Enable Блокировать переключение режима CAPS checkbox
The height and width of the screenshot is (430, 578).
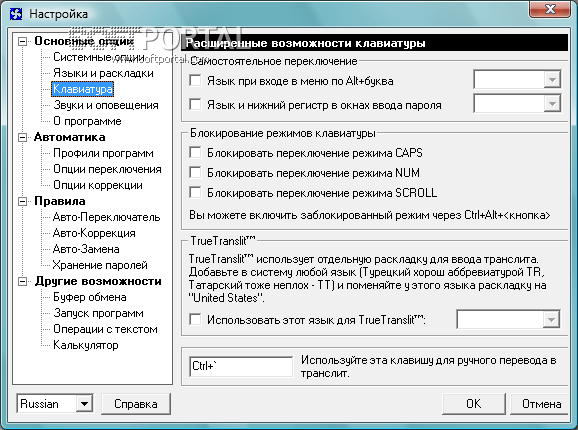tap(195, 153)
